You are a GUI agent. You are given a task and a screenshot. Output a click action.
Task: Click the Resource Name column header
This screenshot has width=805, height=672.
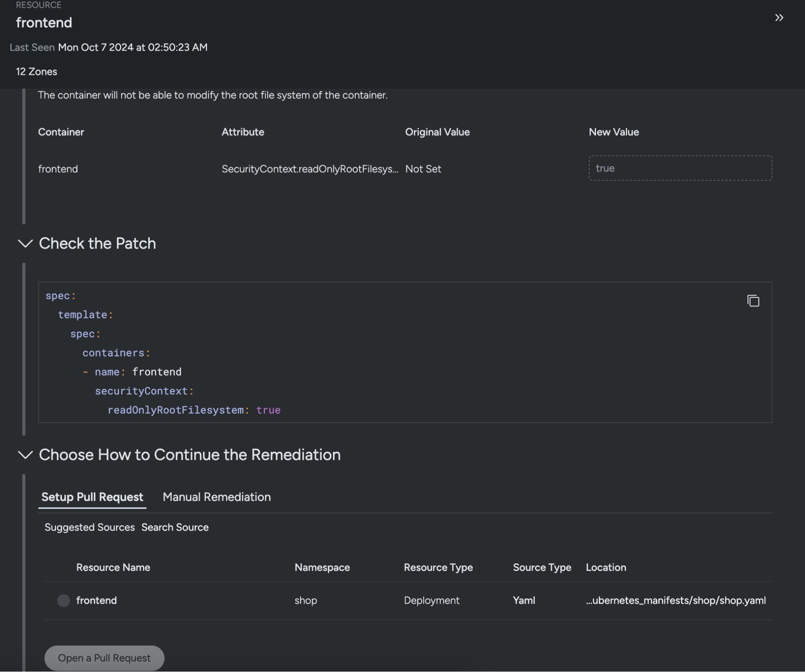point(113,567)
